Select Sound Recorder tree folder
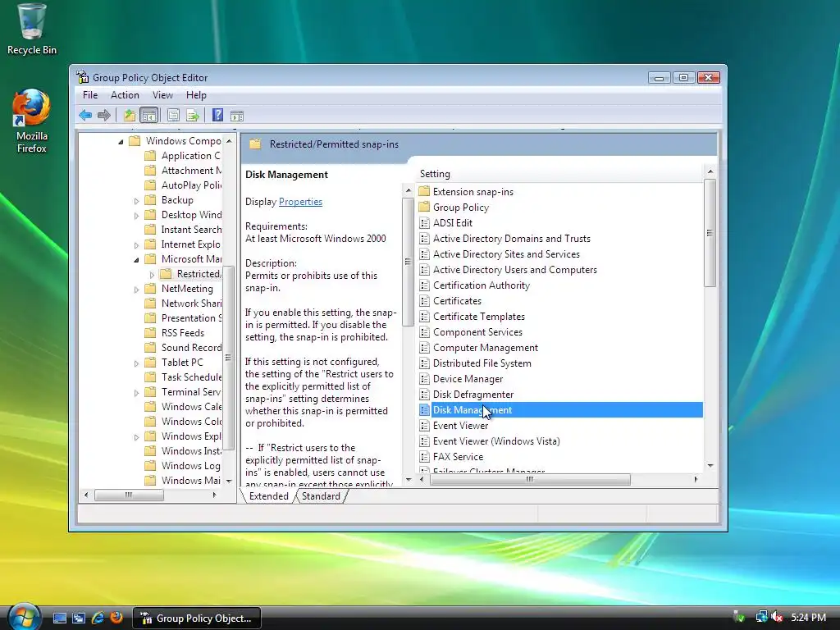This screenshot has height=630, width=840. pyautogui.click(x=191, y=348)
